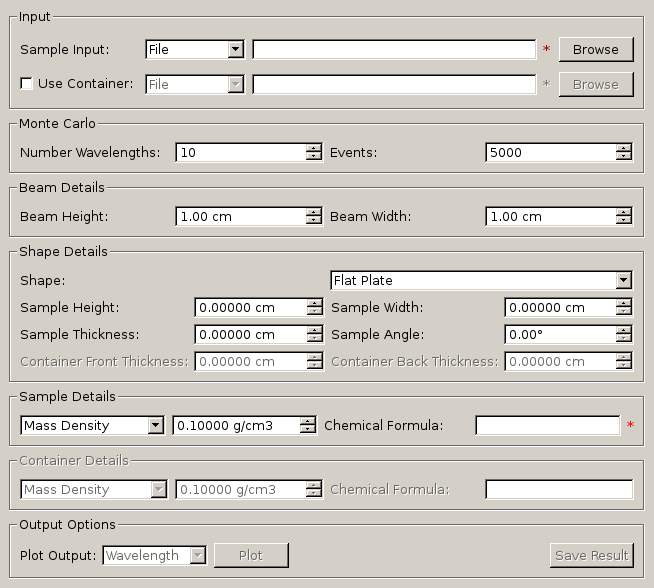
Task: Increase Sample Angle using up arrow
Action: (x=624, y=330)
